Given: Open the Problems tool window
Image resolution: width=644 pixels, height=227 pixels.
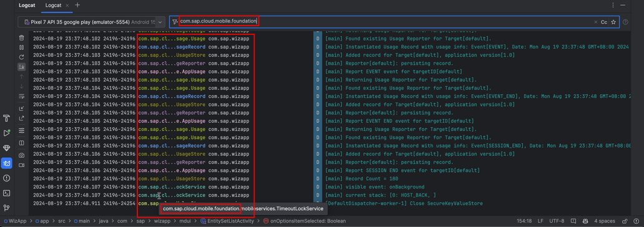Looking at the screenshot, I should [x=7, y=178].
